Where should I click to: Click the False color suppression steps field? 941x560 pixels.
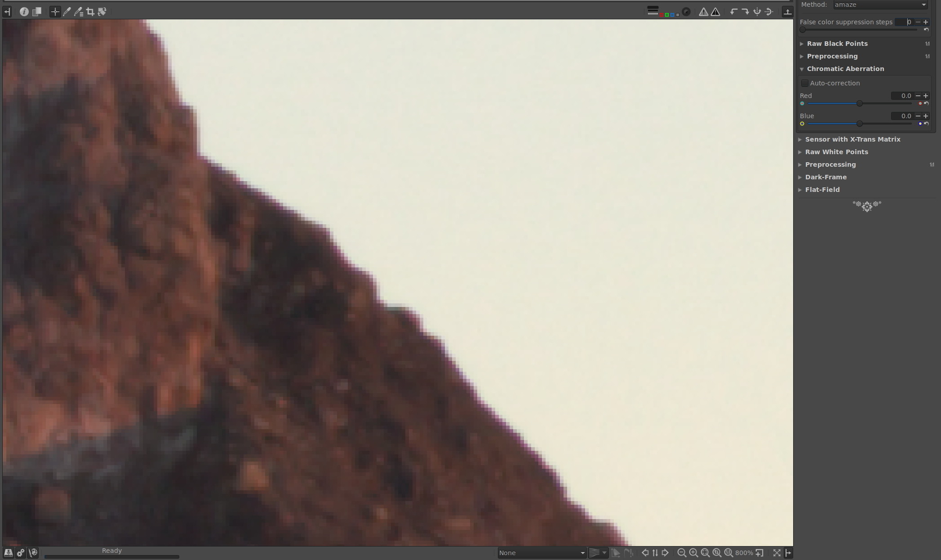pos(904,22)
